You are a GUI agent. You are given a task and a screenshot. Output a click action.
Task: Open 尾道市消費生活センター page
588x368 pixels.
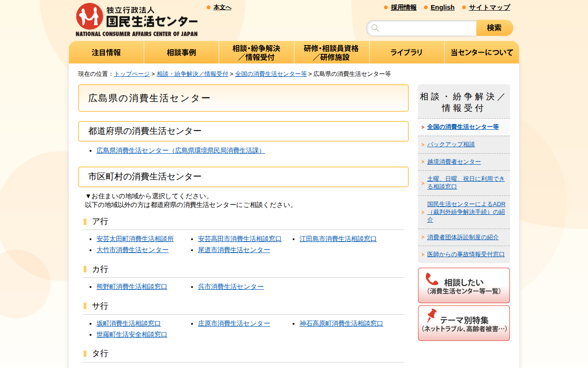(x=234, y=250)
